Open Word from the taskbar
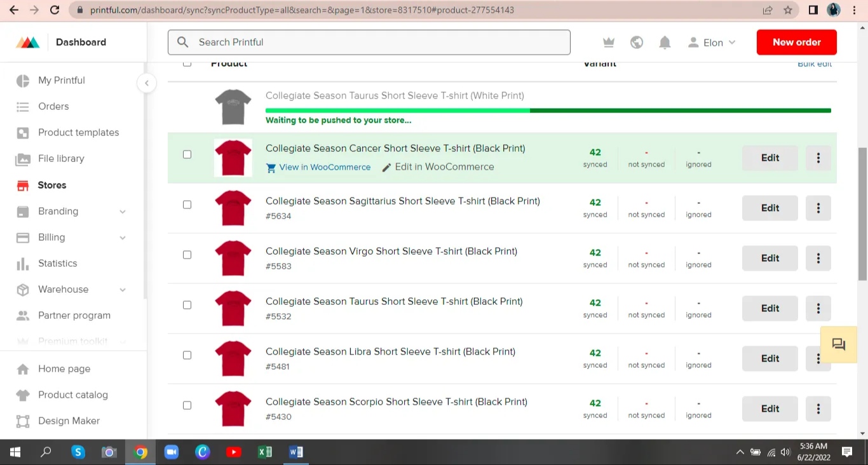The width and height of the screenshot is (868, 465). click(x=296, y=452)
